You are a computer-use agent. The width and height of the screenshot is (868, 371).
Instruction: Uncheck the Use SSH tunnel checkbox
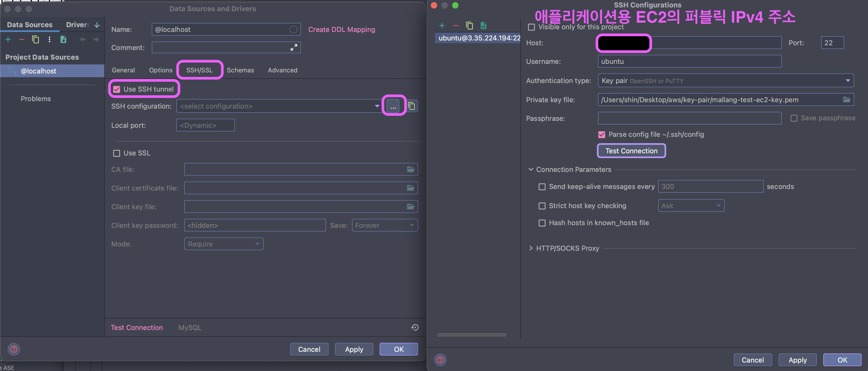click(x=117, y=89)
